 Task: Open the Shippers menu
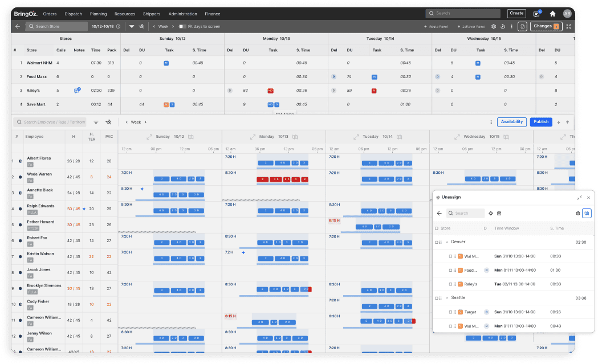click(x=152, y=14)
